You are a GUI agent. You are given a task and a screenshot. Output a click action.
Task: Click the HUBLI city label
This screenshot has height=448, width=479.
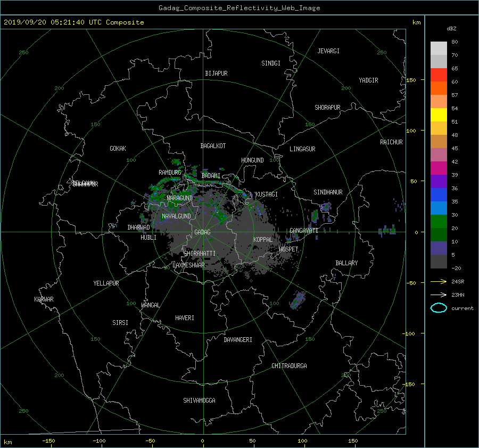pos(148,238)
